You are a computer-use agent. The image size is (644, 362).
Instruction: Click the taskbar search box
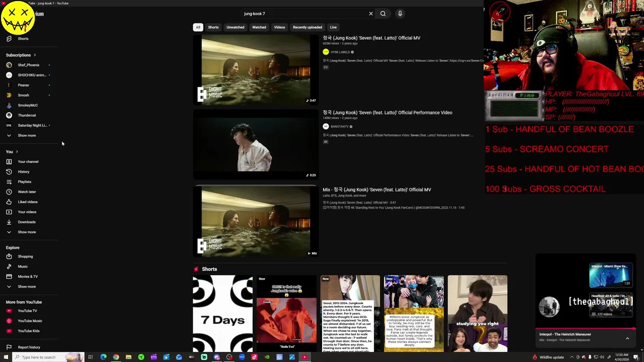48,357
